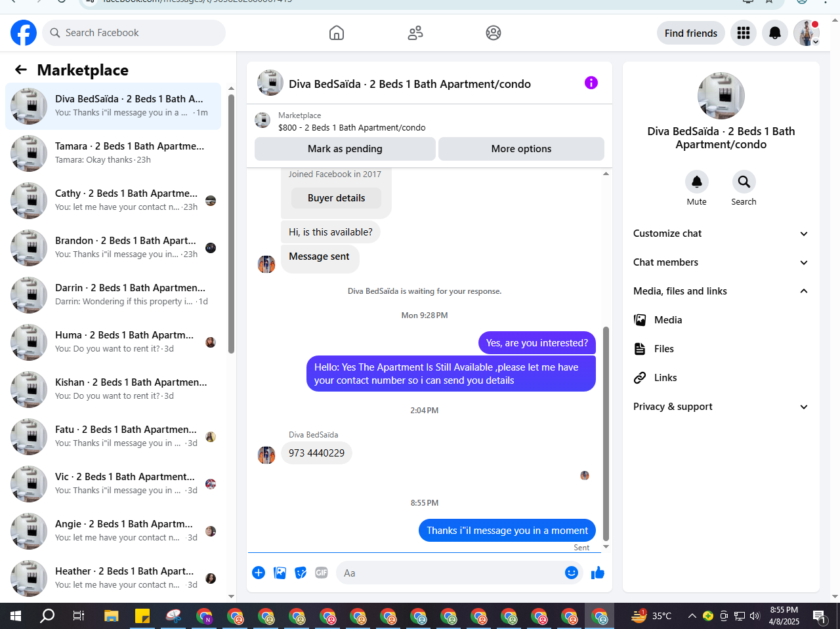Click More options button
This screenshot has height=629, width=840.
521,149
